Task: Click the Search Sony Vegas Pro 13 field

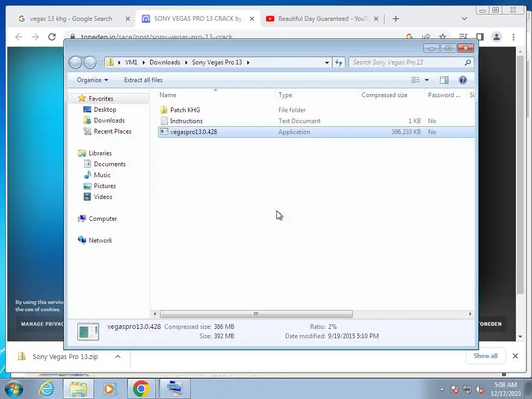Action: (x=407, y=62)
